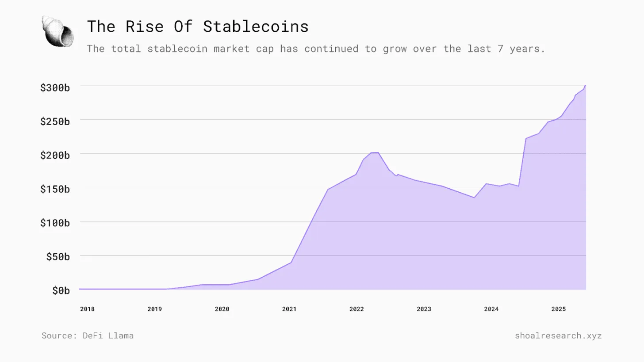Select the 2022 year marker
This screenshot has width=644, height=362.
(x=356, y=309)
